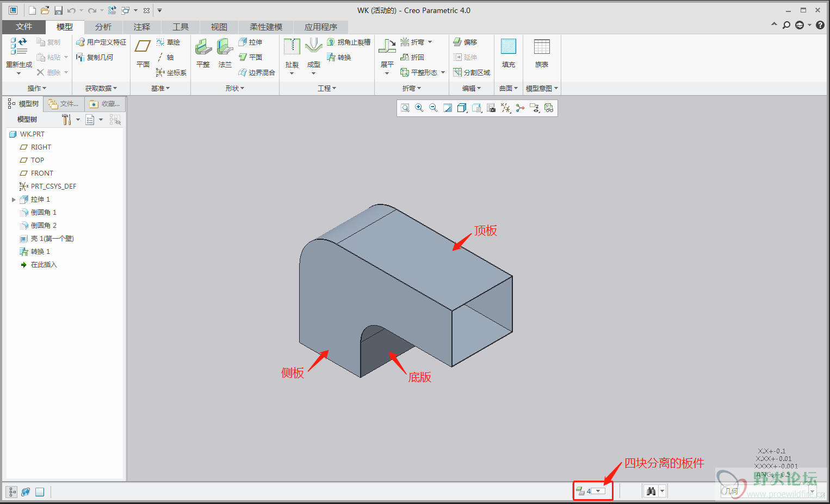This screenshot has height=504, width=830.
Task: Open the Find binoculars tool
Action: 651,491
